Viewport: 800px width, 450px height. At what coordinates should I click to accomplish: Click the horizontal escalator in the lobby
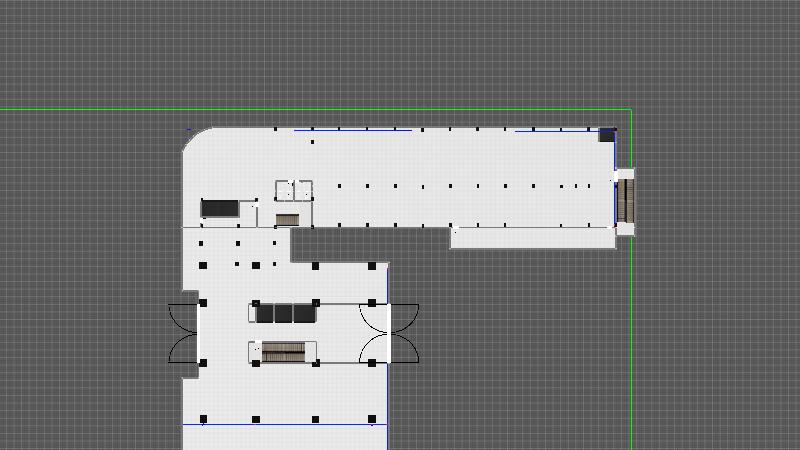283,350
